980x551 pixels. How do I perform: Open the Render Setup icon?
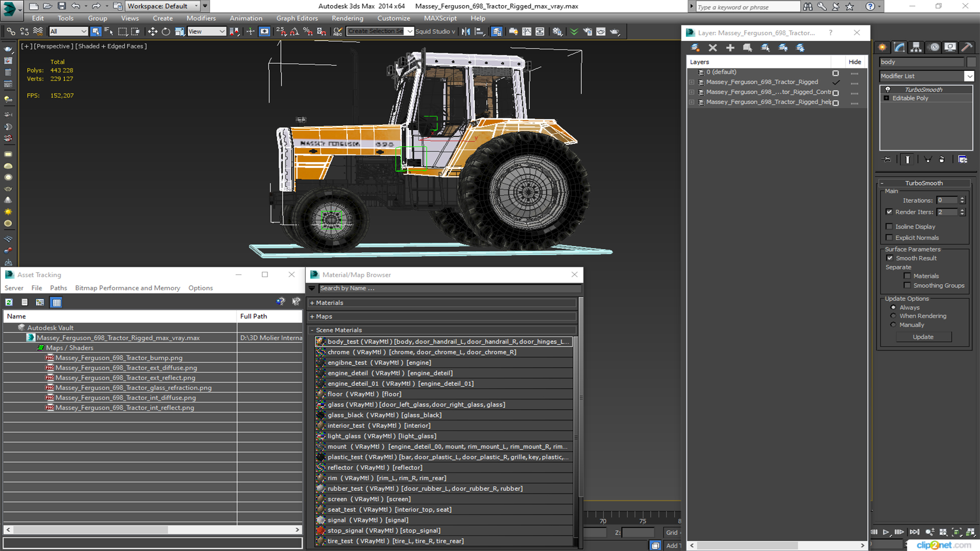(587, 32)
